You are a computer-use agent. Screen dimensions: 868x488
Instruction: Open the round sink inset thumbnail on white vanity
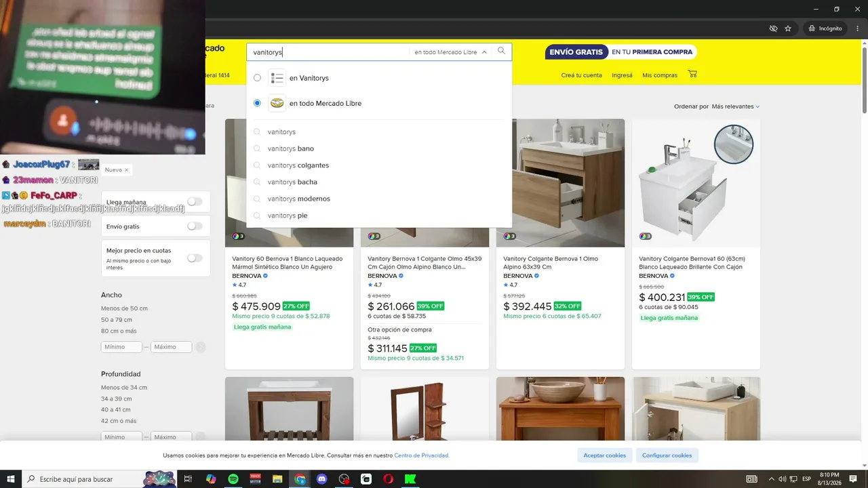click(x=734, y=144)
